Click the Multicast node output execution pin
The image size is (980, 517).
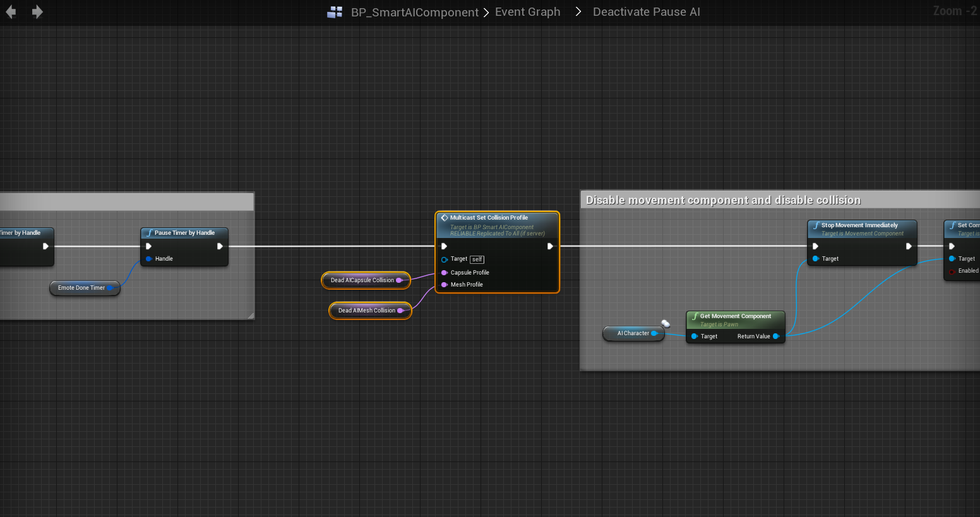(550, 246)
